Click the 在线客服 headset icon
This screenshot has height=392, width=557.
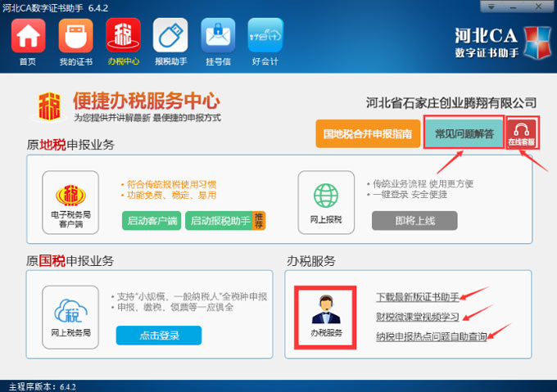coord(522,133)
